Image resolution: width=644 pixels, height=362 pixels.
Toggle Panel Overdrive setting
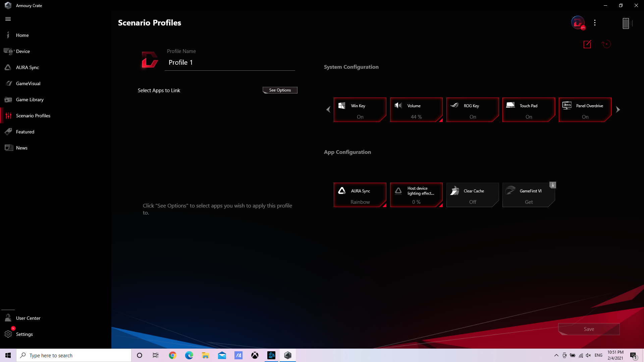click(x=585, y=110)
